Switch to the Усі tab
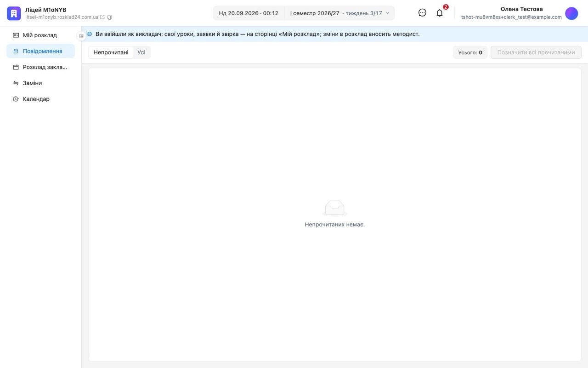This screenshot has height=368, width=588. click(141, 52)
